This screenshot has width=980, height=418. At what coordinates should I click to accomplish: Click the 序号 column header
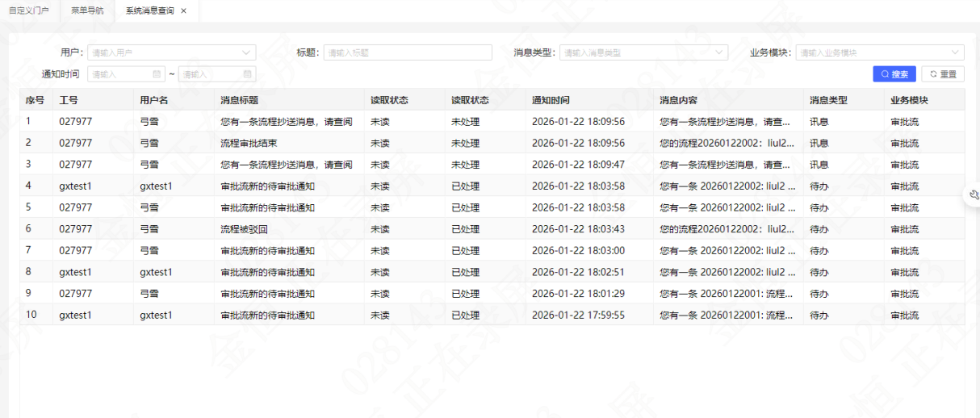(x=35, y=100)
